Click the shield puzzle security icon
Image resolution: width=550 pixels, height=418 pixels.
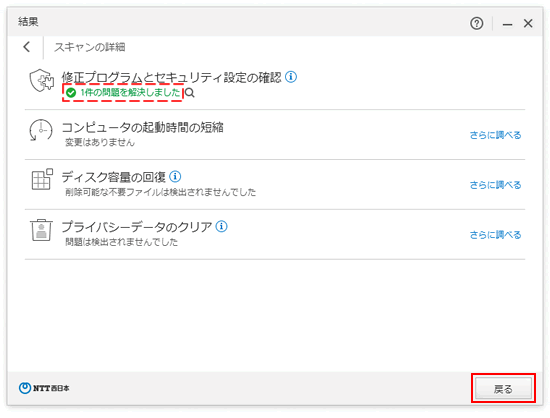42,80
